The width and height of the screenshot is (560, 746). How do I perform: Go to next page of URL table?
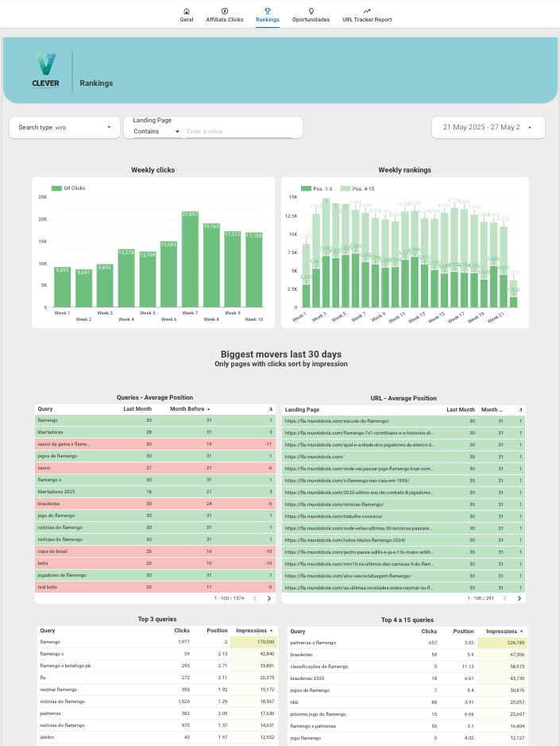[x=519, y=598]
